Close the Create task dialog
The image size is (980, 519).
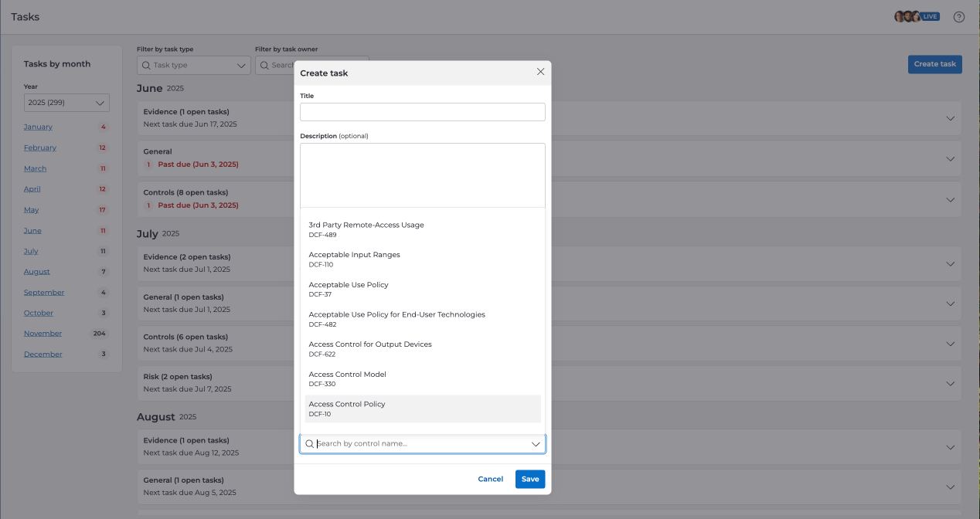click(540, 72)
